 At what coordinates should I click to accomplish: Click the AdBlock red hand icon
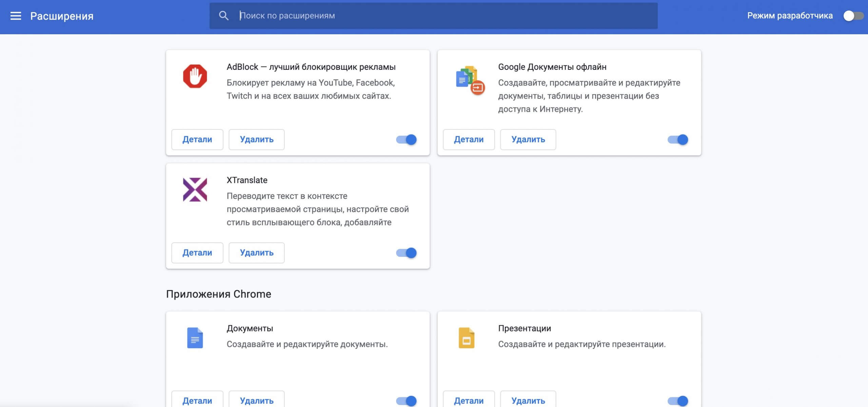(195, 76)
